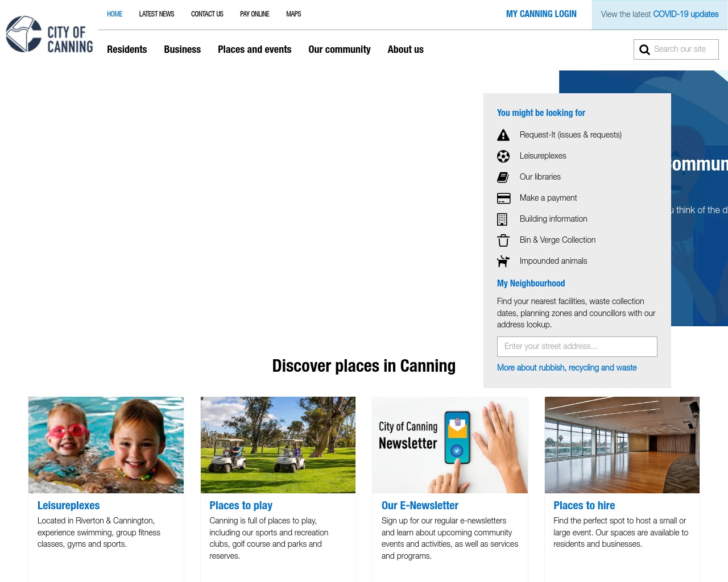The image size is (728, 582).
Task: Select the Places to hire hall thumbnail
Action: pos(622,445)
